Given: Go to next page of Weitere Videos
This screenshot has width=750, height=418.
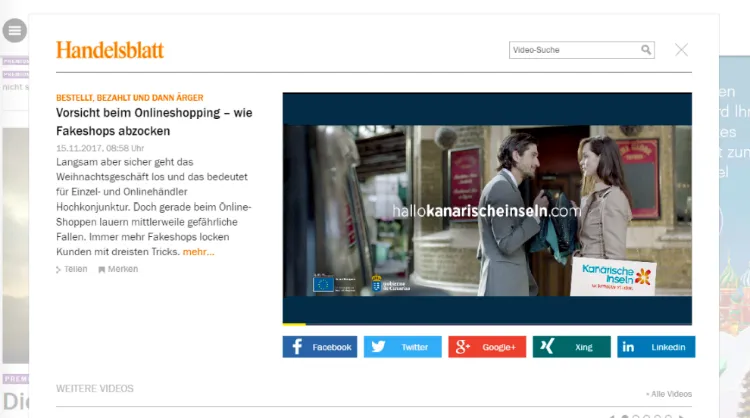Looking at the screenshot, I should click(x=682, y=416).
